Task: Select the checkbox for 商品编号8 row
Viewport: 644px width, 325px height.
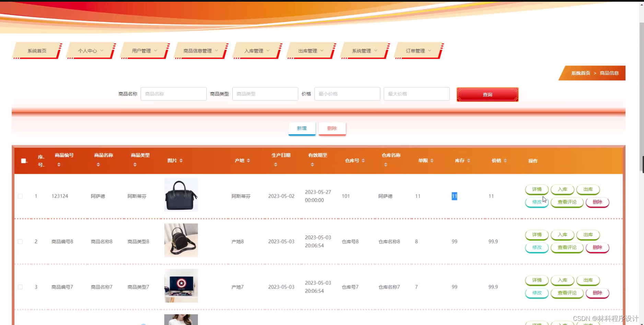Action: [x=20, y=241]
